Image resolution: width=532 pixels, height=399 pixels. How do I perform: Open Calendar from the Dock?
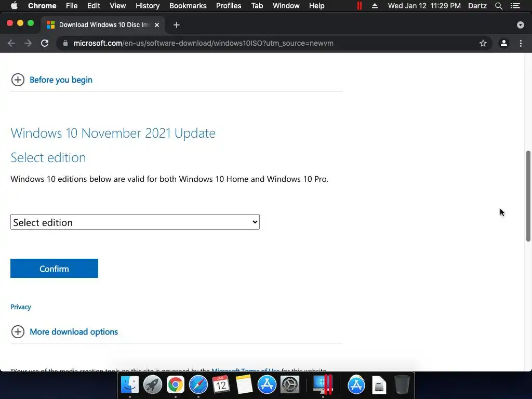coord(221,385)
